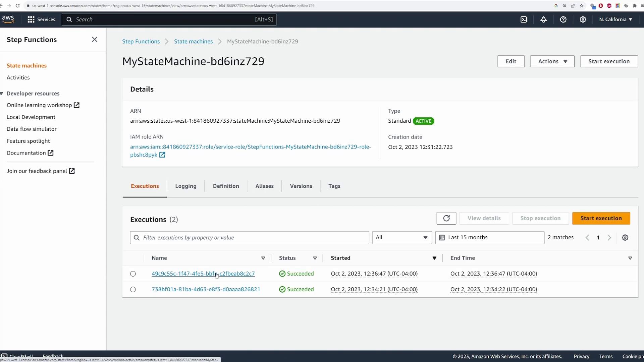Open the Last 15 months date range

click(x=489, y=238)
